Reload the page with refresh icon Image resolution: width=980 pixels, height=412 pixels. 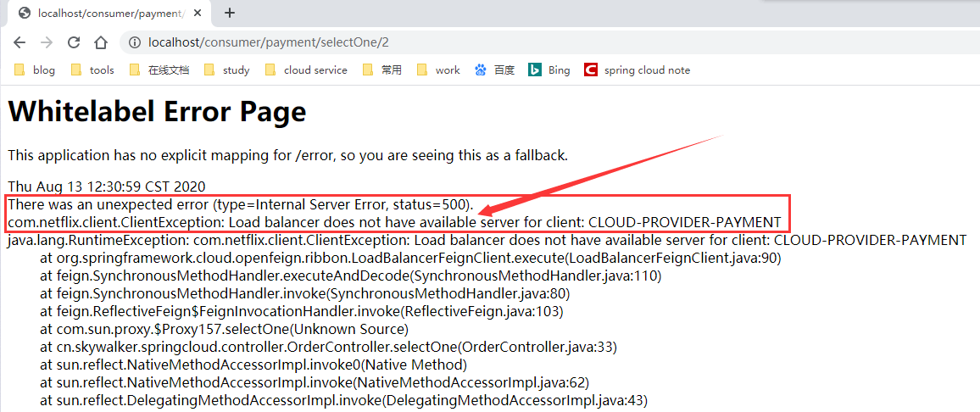click(74, 42)
